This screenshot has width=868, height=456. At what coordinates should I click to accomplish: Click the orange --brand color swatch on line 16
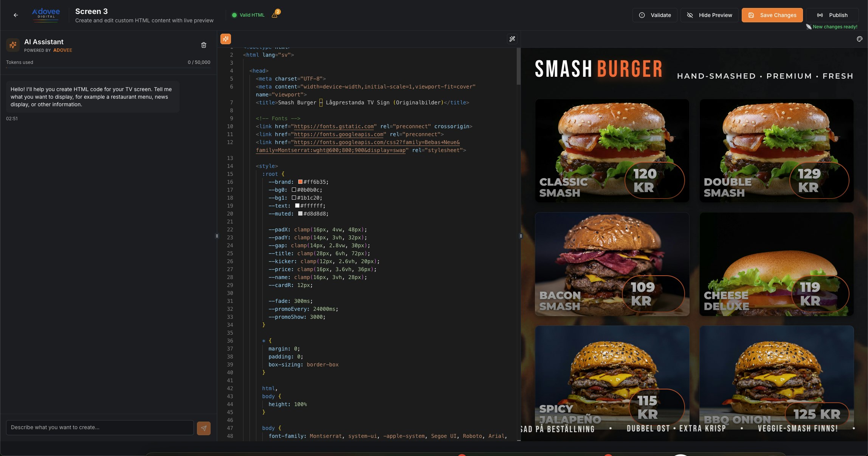300,182
